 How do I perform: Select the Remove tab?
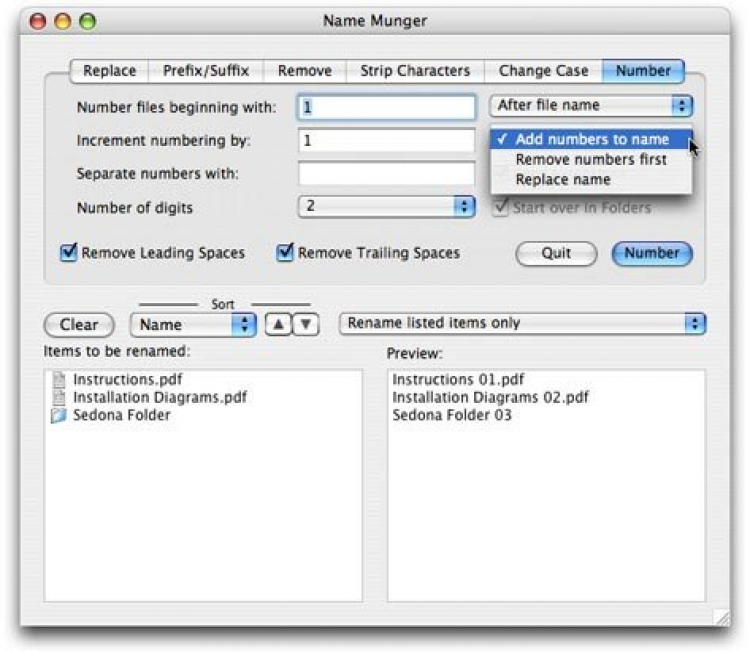coord(305,71)
